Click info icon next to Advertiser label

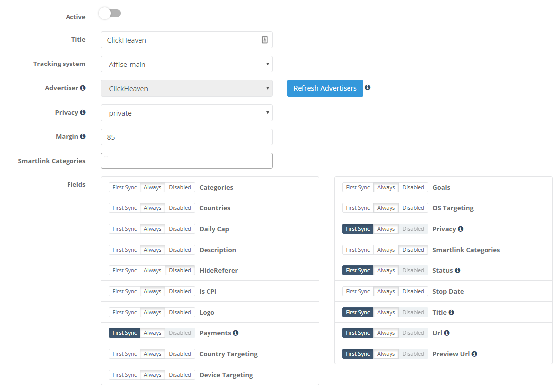click(x=83, y=88)
